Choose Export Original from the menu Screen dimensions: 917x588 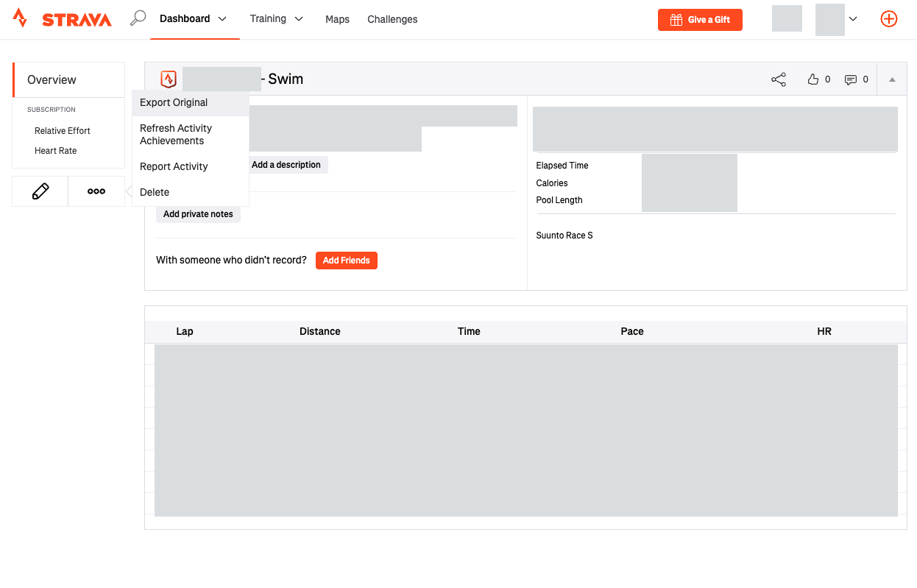point(191,103)
